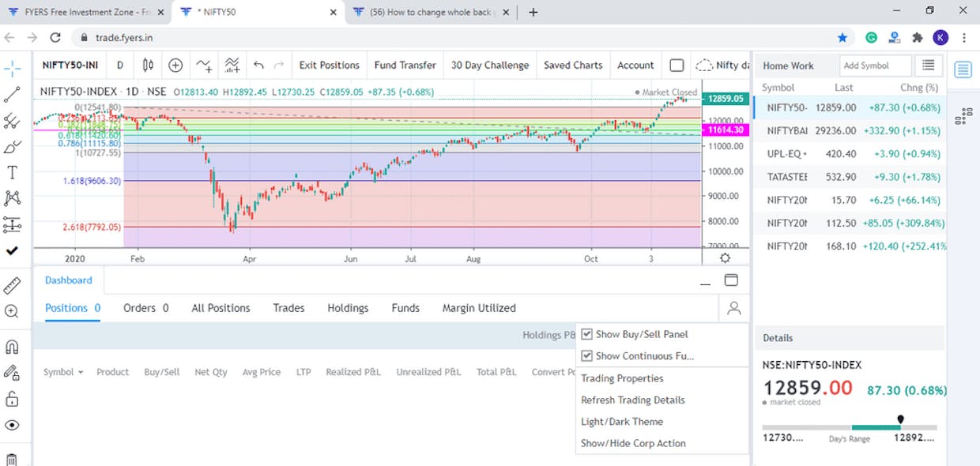980x466 pixels.
Task: Open the Trades tab
Action: [288, 308]
